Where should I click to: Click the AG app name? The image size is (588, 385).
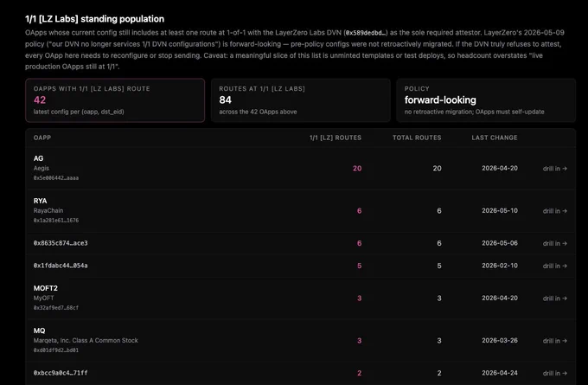click(38, 158)
